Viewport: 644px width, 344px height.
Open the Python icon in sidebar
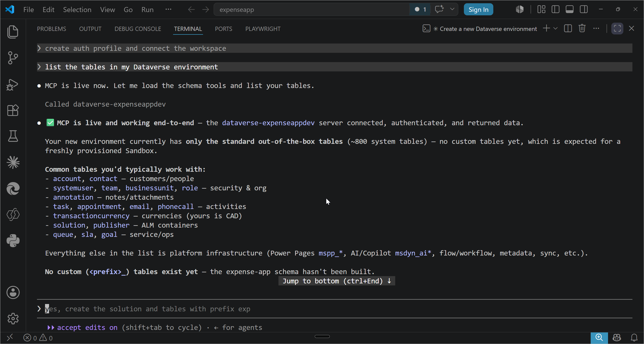13,241
